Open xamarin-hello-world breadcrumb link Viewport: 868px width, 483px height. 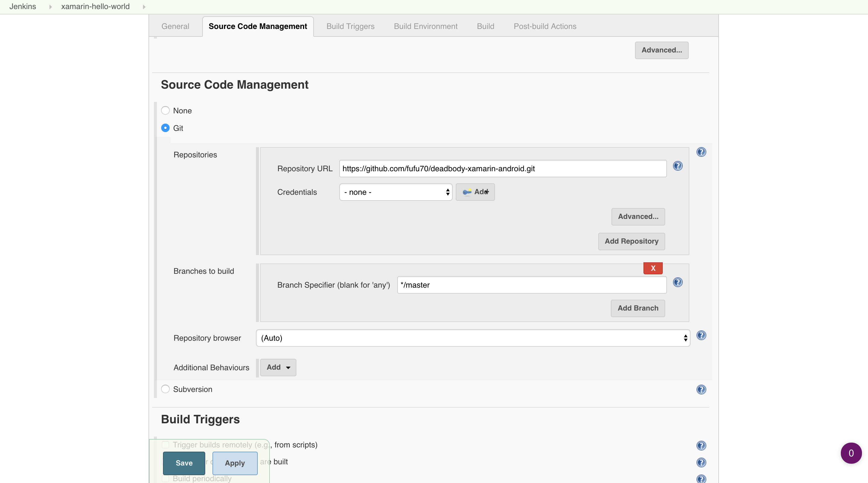pos(95,7)
